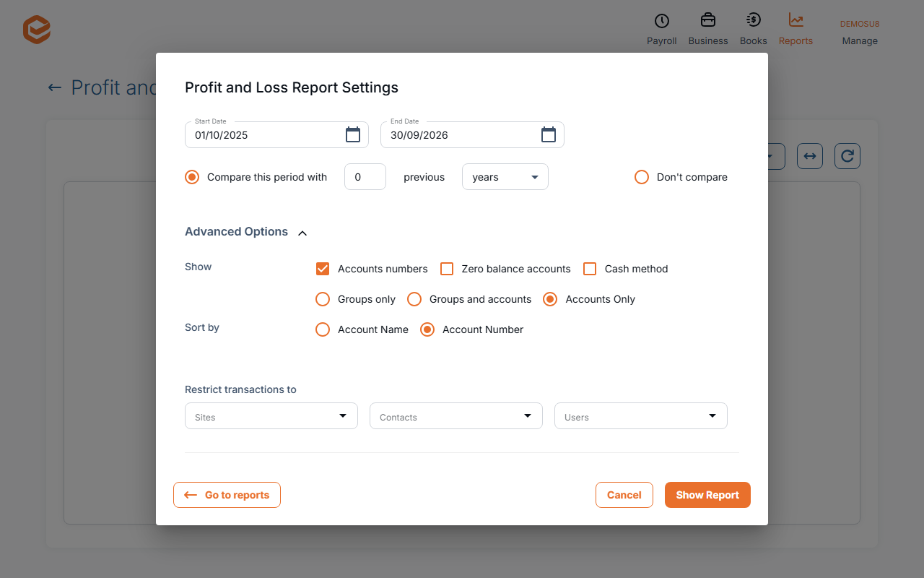Click the Go to reports button
The width and height of the screenshot is (924, 578).
pos(227,495)
